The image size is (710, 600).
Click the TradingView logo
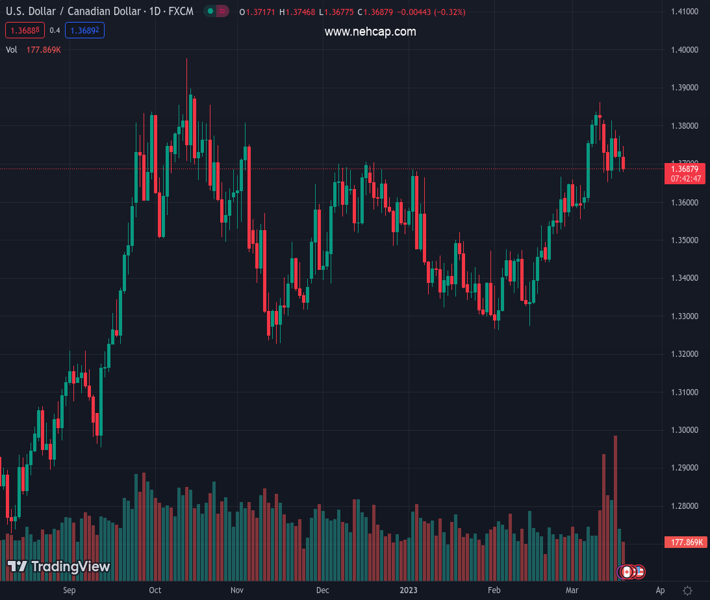click(x=59, y=567)
